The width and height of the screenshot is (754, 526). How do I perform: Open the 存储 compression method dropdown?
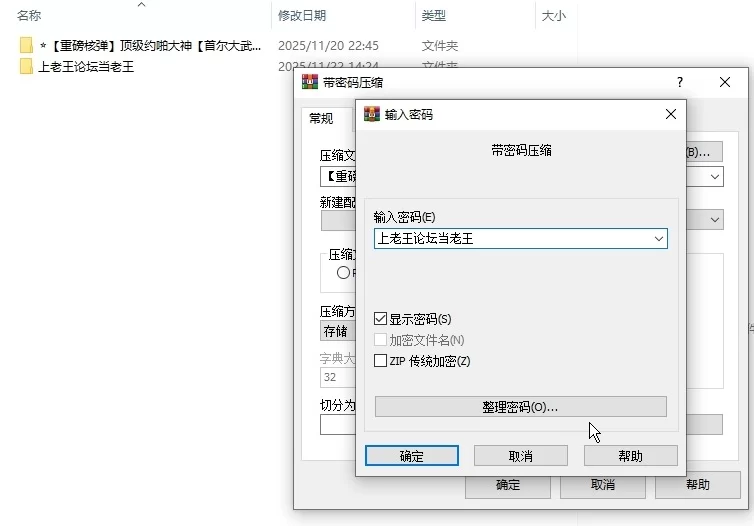[338, 331]
